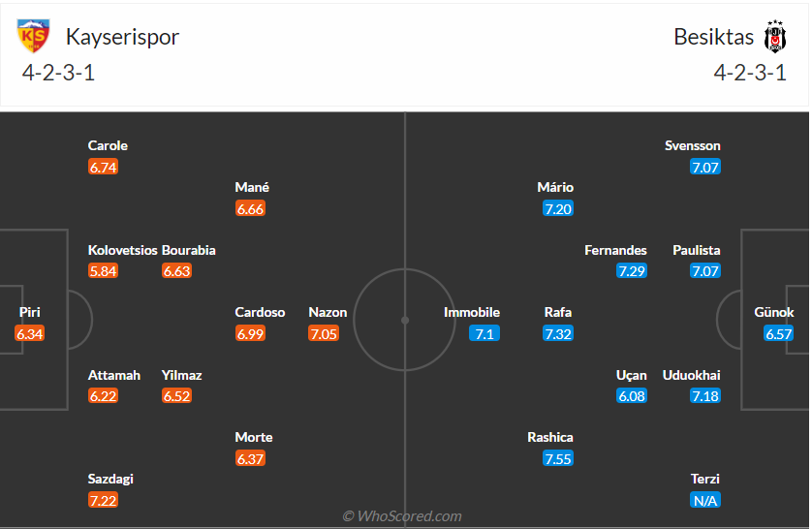The height and width of the screenshot is (529, 812).
Task: Click Terzi's N/A rating badge
Action: 705,501
